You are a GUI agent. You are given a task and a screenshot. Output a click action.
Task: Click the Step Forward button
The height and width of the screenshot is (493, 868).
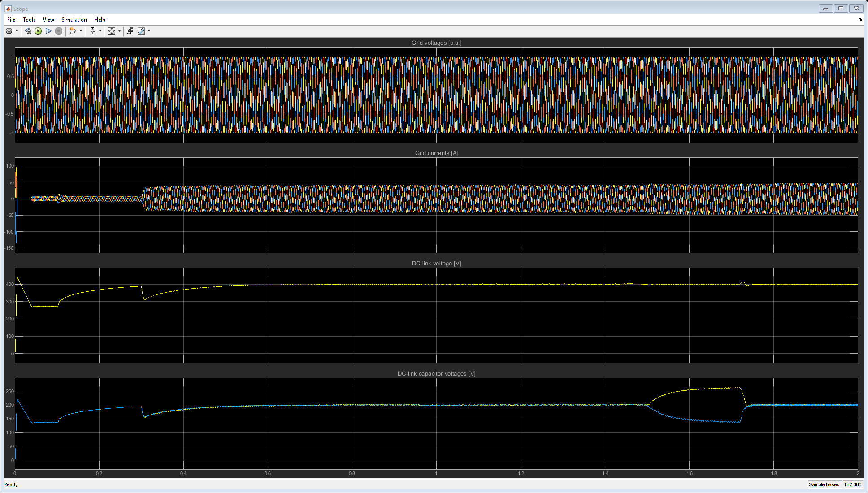(x=48, y=31)
